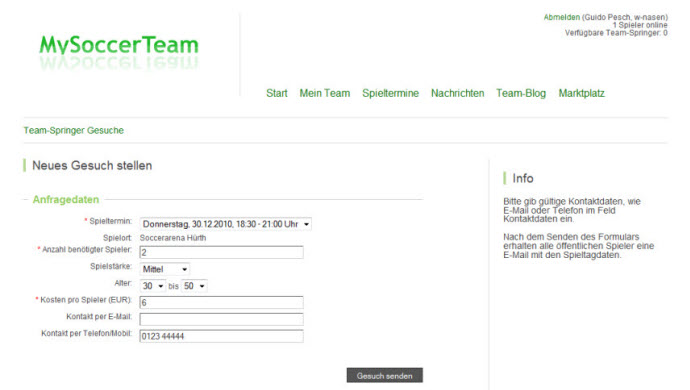Image resolution: width=690 pixels, height=390 pixels.
Task: Open the maximum Alter dropdown showing 50
Action: (x=194, y=286)
